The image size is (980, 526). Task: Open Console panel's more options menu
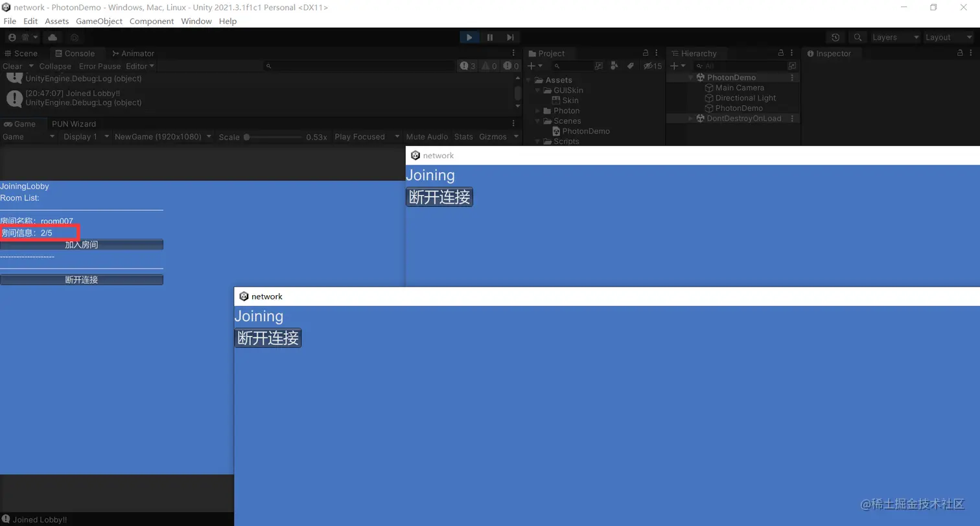(514, 53)
